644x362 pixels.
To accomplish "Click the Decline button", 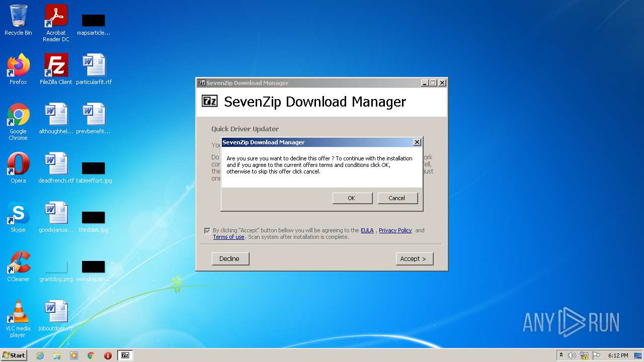I will 229,258.
